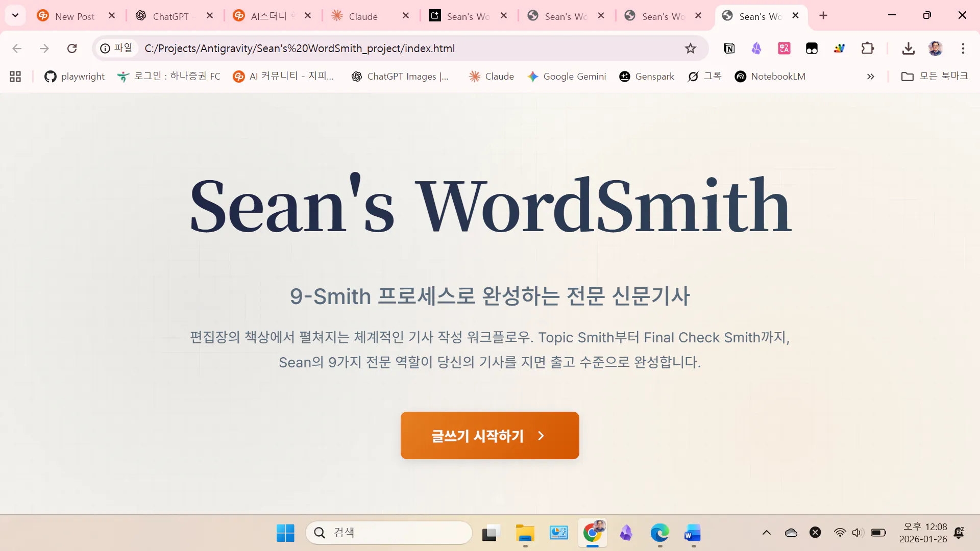Viewport: 980px width, 551px height.
Task: Click the Chrome profile avatar
Action: [935, 48]
